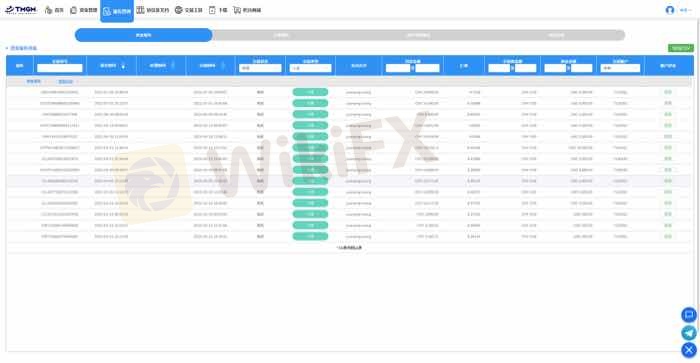Click the green export button above table
The image size is (700, 363).
coord(681,48)
